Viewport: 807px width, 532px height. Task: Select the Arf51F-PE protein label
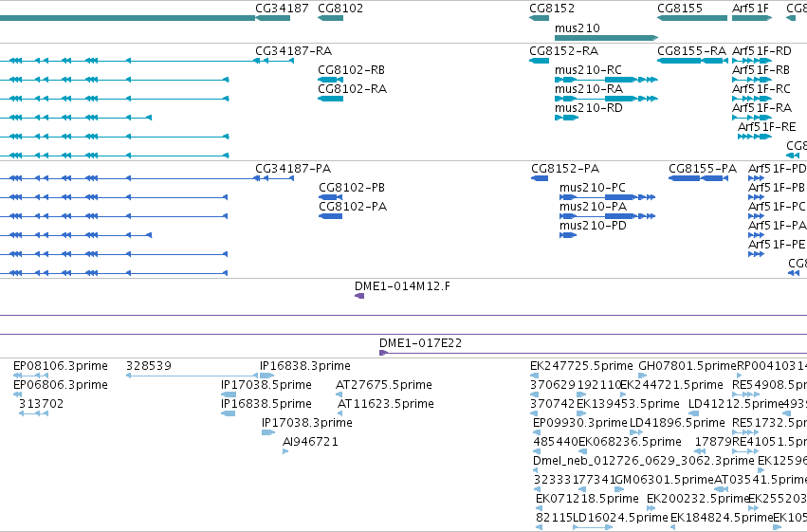coord(776,244)
